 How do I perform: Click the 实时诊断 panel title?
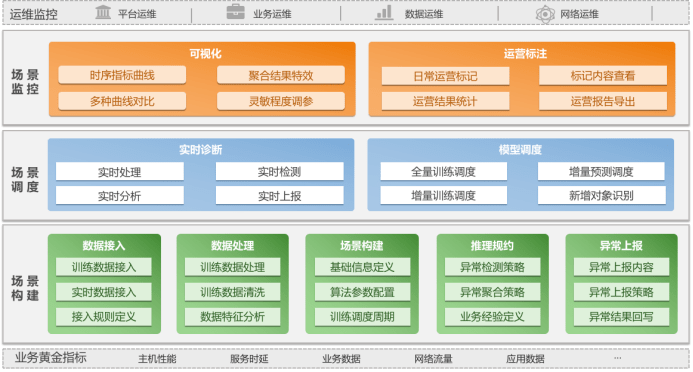201,150
